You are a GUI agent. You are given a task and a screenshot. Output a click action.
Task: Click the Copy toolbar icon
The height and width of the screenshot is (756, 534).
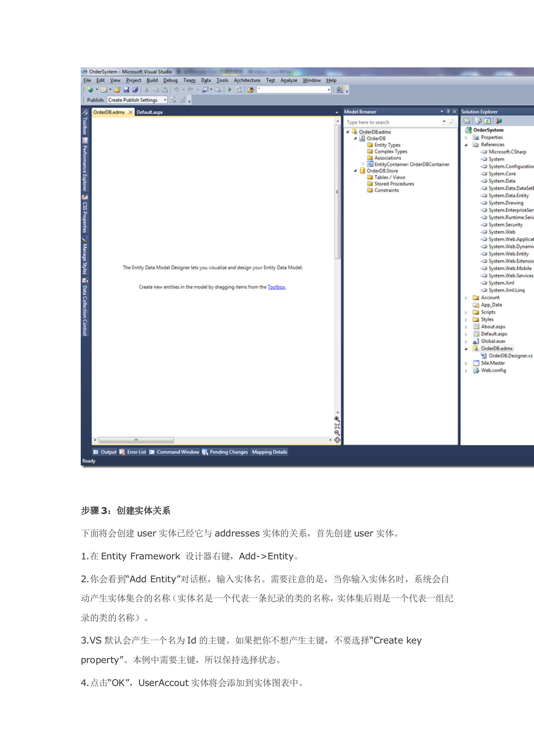(155, 90)
